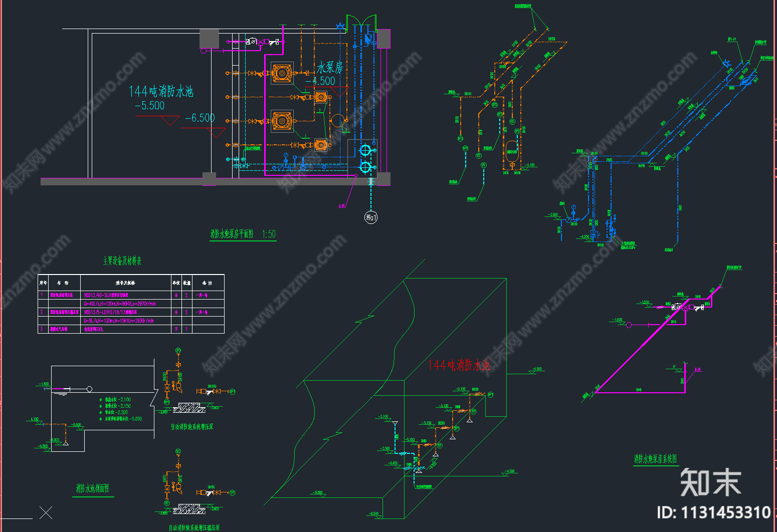The height and width of the screenshot is (532, 777).
Task: Select the cyan "-4.500" elevation under 水泵房
Action: [x=320, y=81]
